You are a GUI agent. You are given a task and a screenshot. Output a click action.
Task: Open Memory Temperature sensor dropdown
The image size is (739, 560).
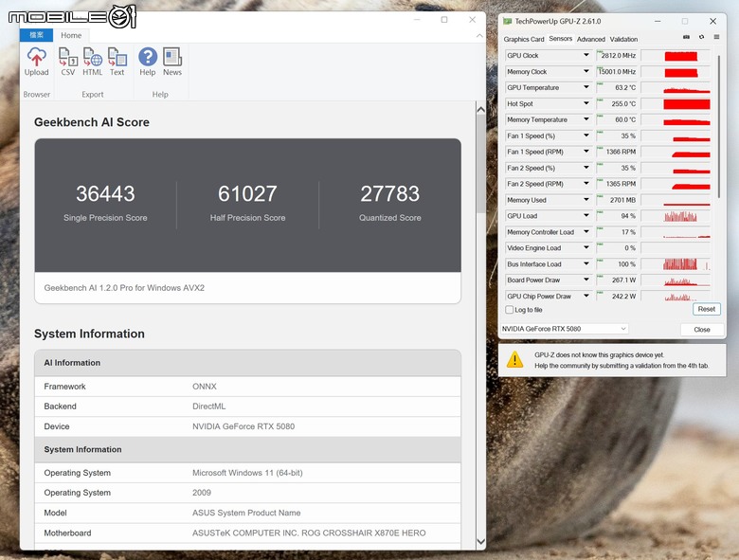(x=586, y=119)
